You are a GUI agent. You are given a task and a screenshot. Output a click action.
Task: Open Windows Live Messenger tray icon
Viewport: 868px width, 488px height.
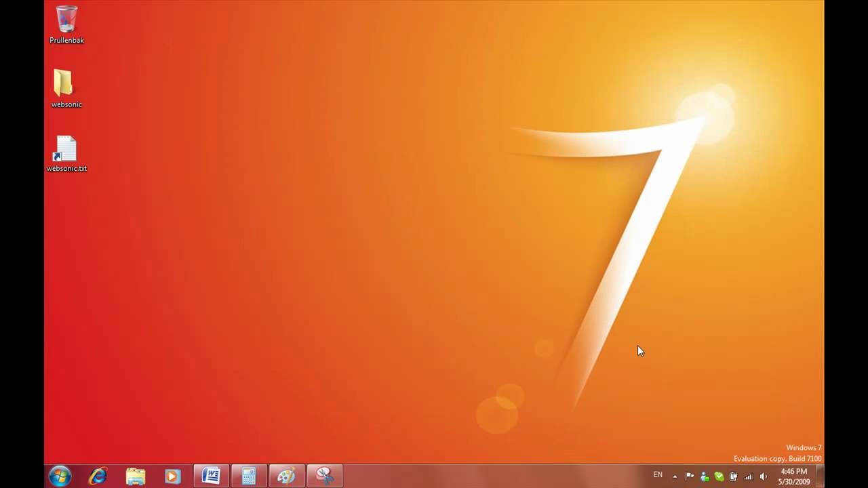(x=705, y=476)
